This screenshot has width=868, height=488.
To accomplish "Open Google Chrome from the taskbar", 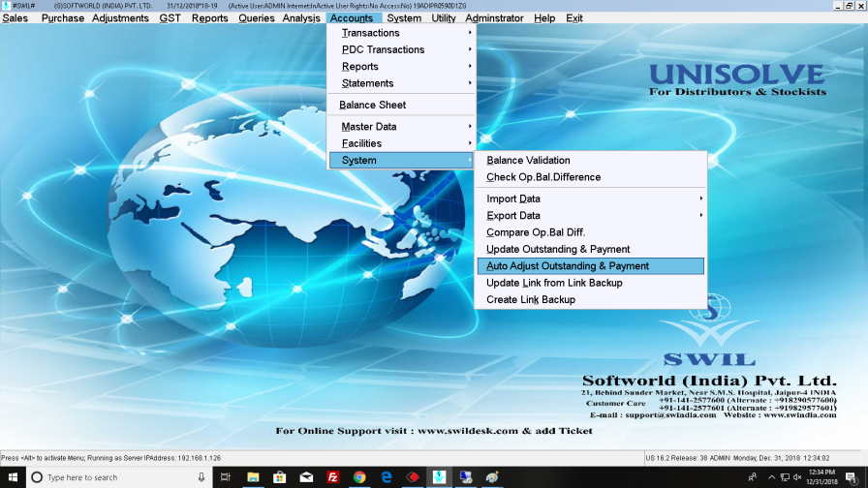I will [x=359, y=477].
